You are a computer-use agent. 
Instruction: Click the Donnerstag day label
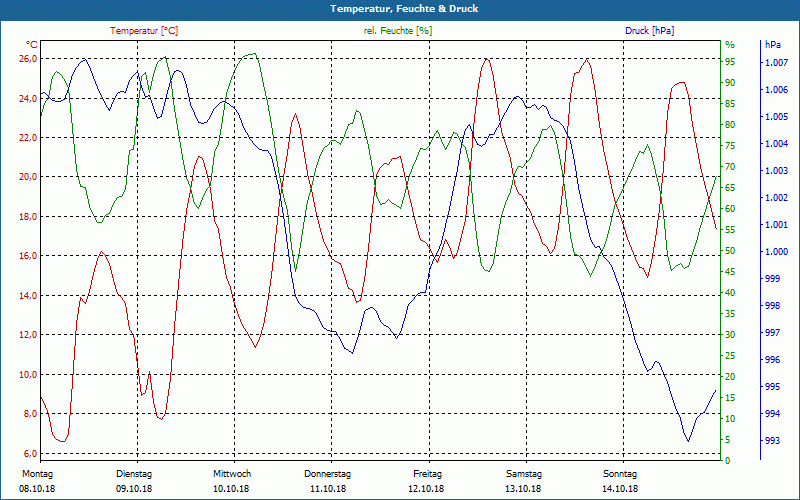coord(328,474)
